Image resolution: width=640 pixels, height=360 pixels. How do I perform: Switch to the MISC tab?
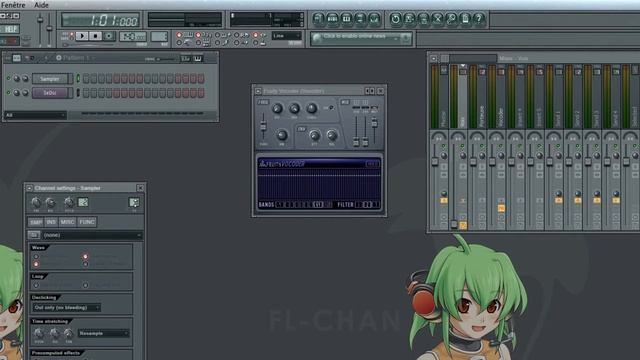[67, 222]
